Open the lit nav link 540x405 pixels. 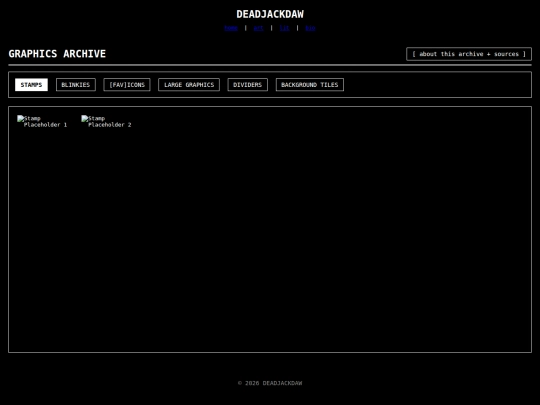[x=284, y=28]
